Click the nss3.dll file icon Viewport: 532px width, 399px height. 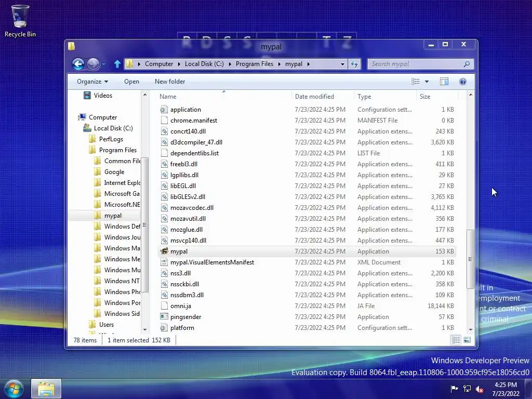(164, 273)
